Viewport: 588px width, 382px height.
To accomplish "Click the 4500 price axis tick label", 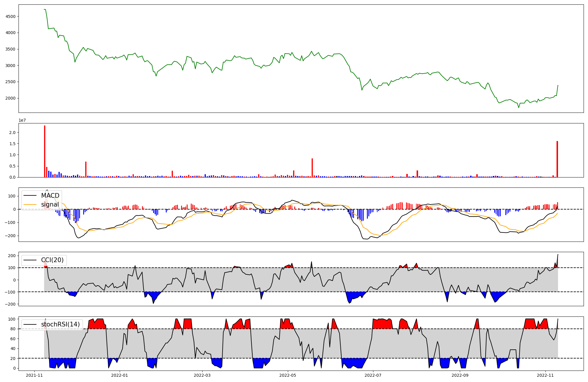I will coord(11,16).
